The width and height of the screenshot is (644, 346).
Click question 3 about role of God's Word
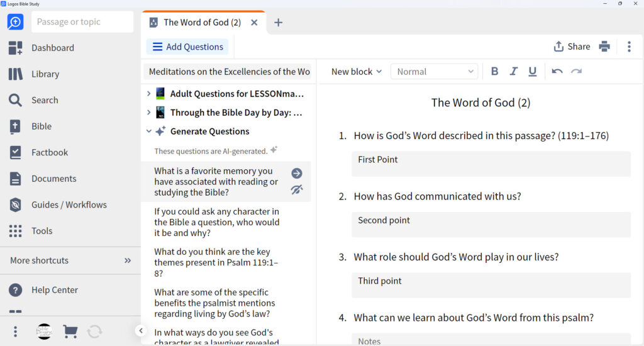coord(456,257)
